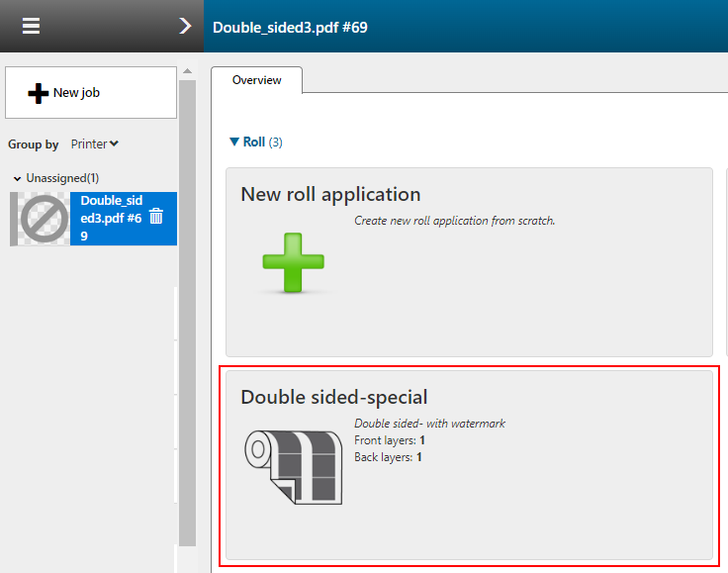This screenshot has height=573, width=728.
Task: Choose the New roll application title
Action: pyautogui.click(x=330, y=194)
